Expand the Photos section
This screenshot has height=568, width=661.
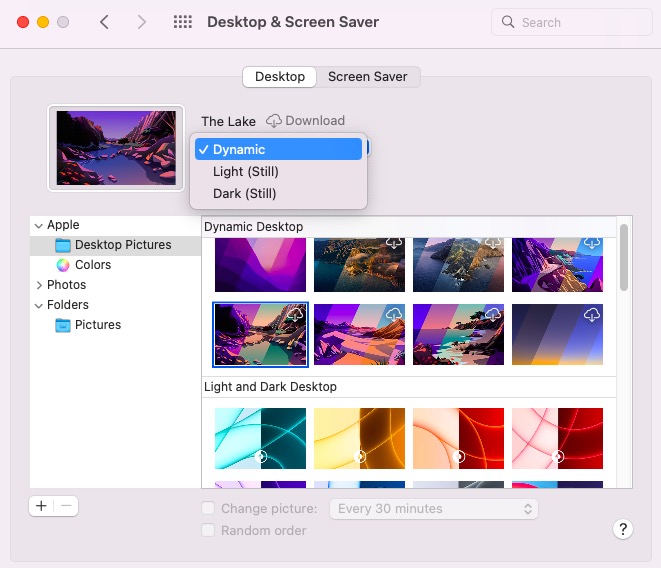(x=38, y=285)
